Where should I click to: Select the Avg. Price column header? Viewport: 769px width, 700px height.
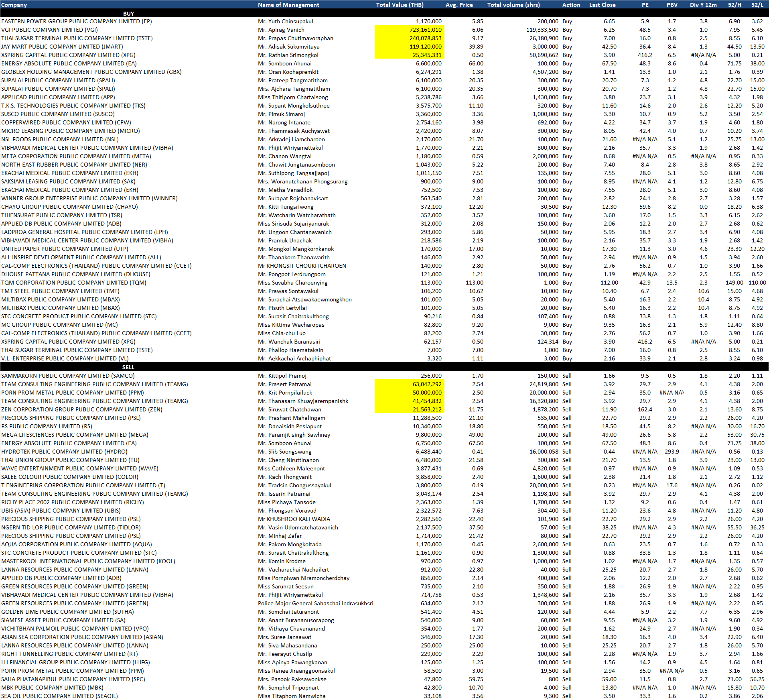459,5
